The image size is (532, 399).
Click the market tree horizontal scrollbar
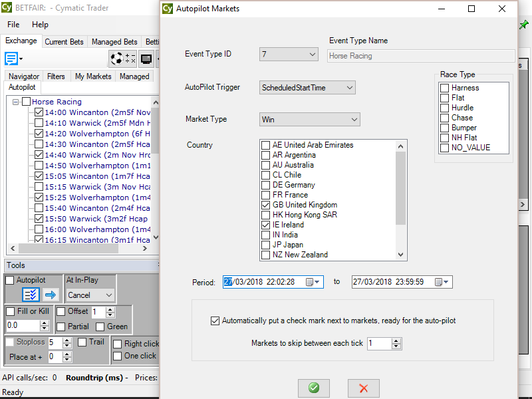point(68,248)
